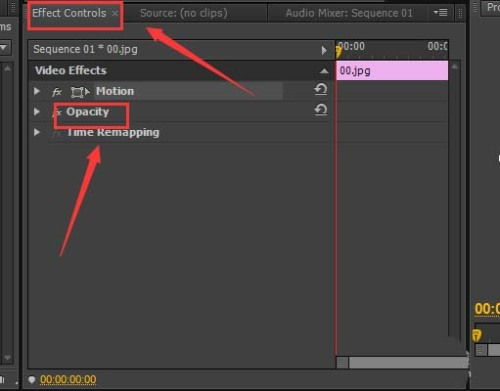
Task: Select the Time Remapping label
Action: 113,133
